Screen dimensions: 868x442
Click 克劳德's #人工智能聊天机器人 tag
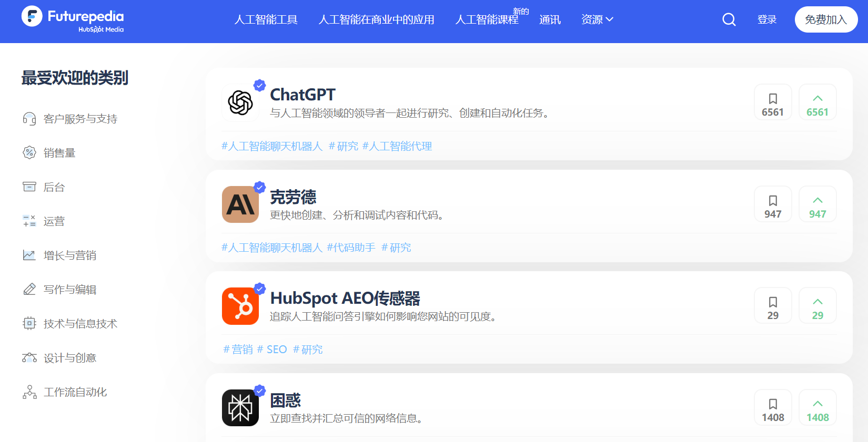coord(272,248)
